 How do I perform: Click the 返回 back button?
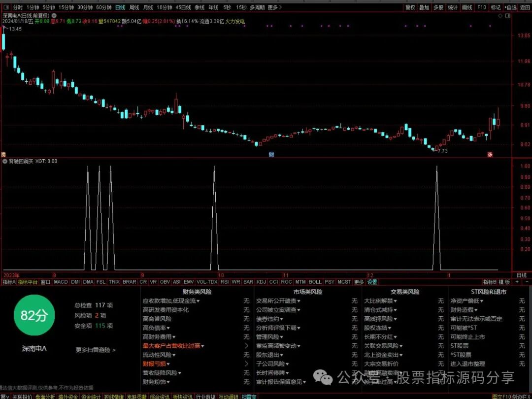point(525,7)
